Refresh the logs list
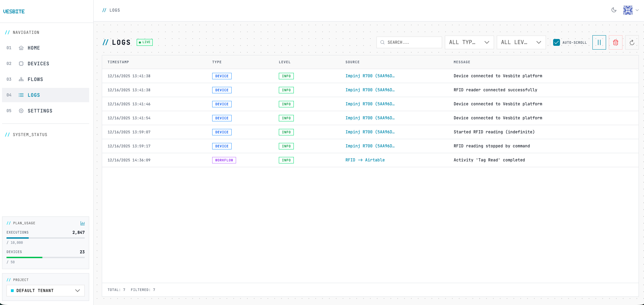This screenshot has height=305, width=644. coord(632,42)
